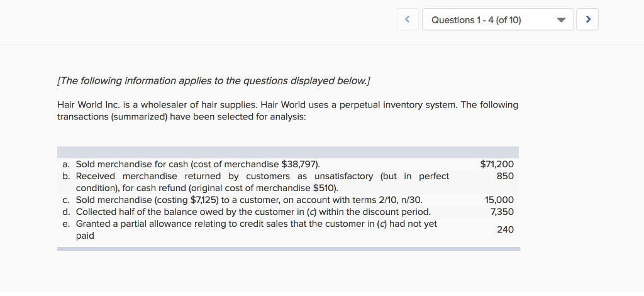
Task: Click the italic 'following information applies' note
Action: click(x=214, y=81)
